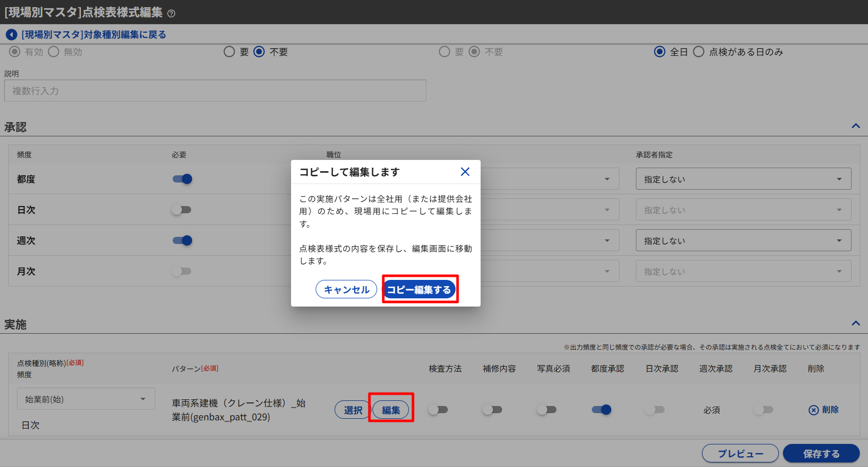Click the 保存する button

coord(821,454)
